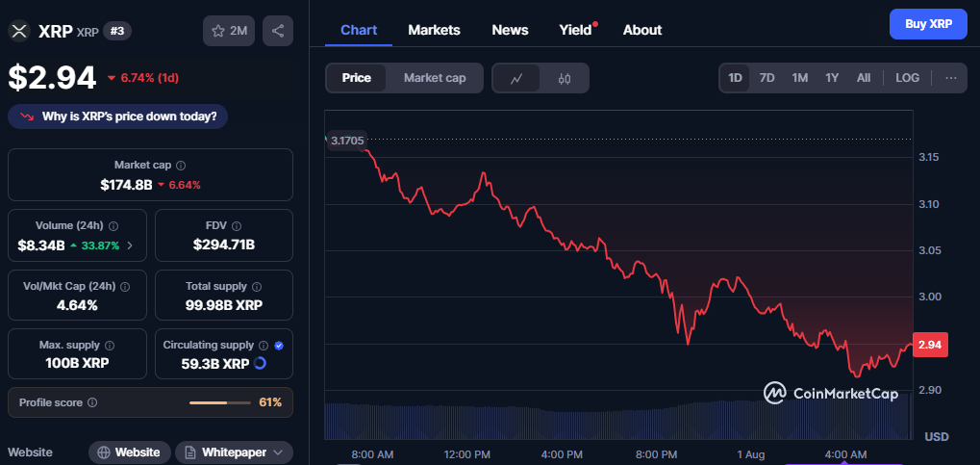
Task: Click the 99.98B XRP total supply value
Action: pyautogui.click(x=224, y=305)
